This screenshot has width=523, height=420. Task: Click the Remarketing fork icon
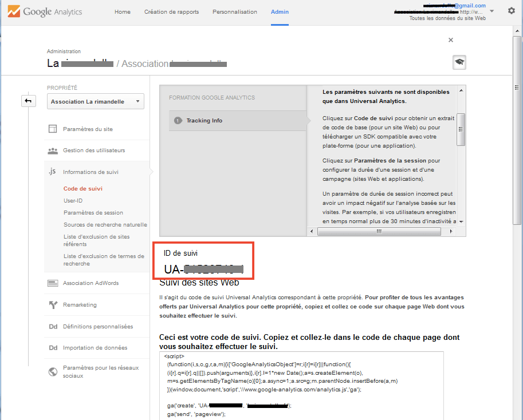point(53,305)
